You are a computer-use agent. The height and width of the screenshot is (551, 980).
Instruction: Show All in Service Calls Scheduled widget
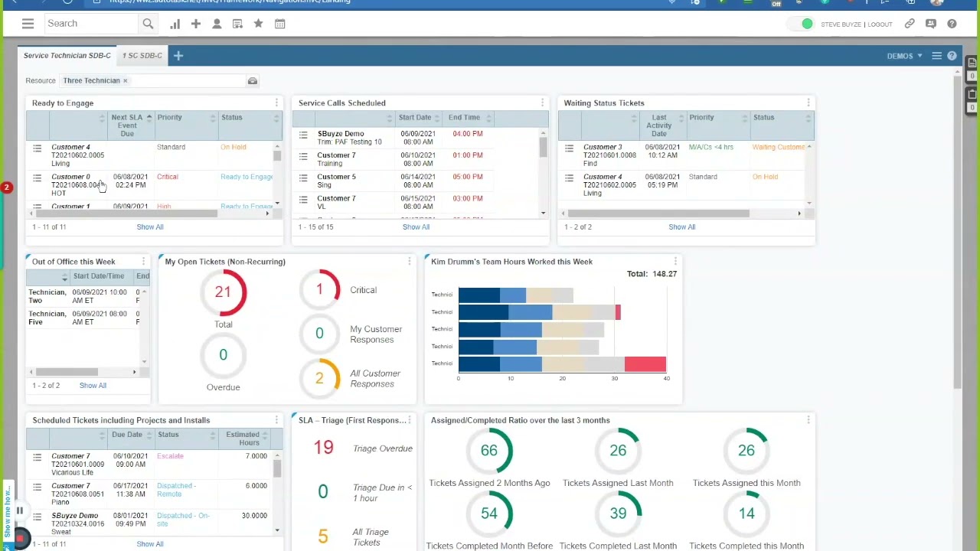416,227
